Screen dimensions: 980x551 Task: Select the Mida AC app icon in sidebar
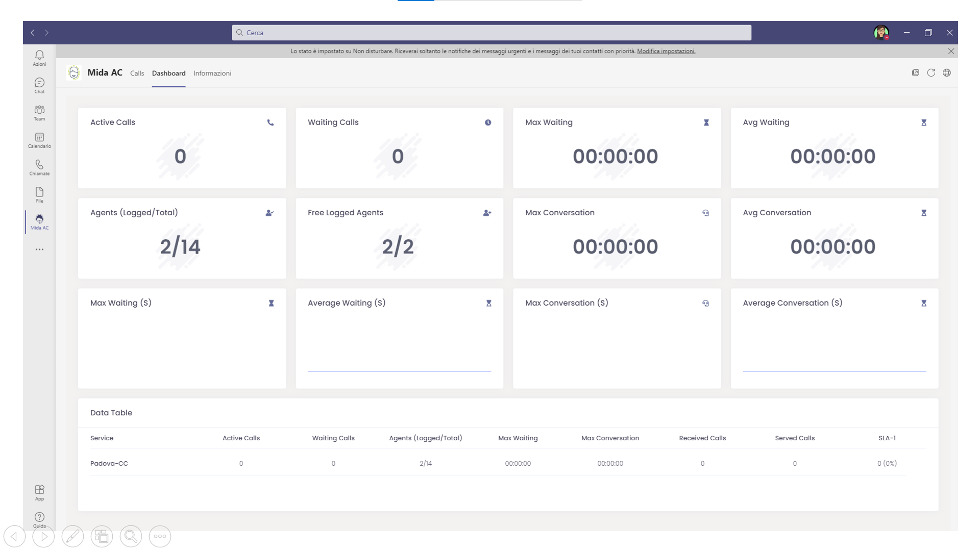39,220
